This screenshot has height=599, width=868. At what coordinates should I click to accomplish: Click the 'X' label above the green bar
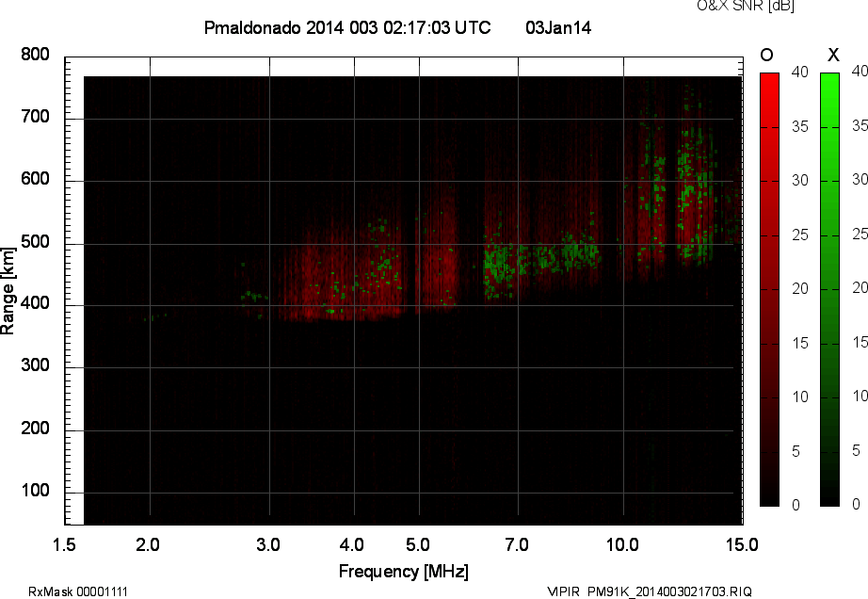[x=833, y=55]
